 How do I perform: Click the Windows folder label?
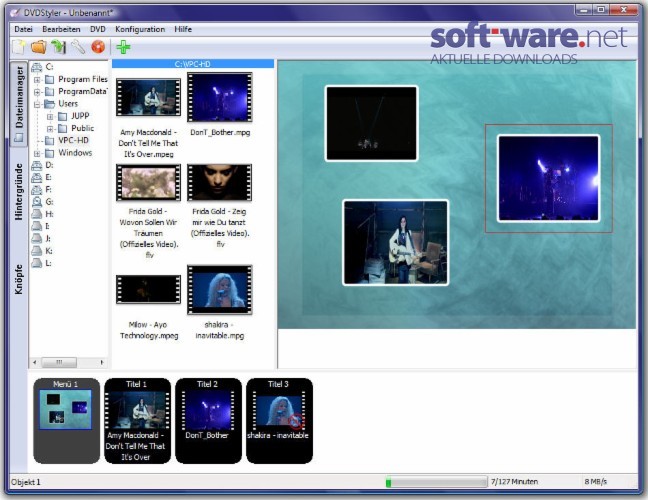click(x=75, y=153)
